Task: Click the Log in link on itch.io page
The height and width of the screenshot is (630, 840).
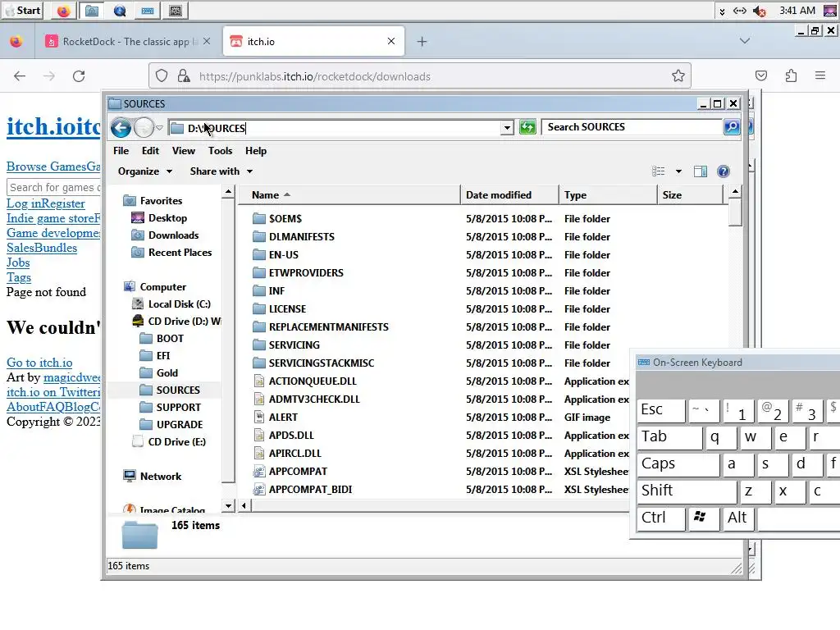Action: [x=24, y=203]
